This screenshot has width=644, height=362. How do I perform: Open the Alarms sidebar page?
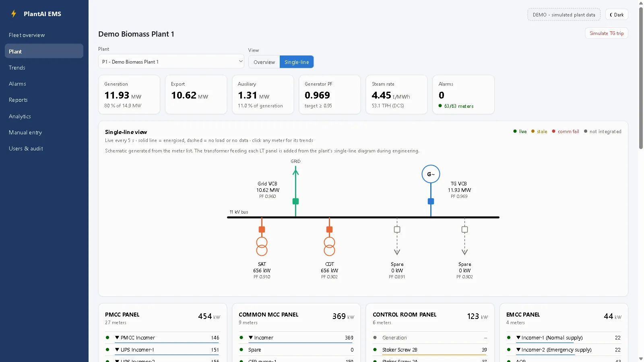click(x=44, y=84)
